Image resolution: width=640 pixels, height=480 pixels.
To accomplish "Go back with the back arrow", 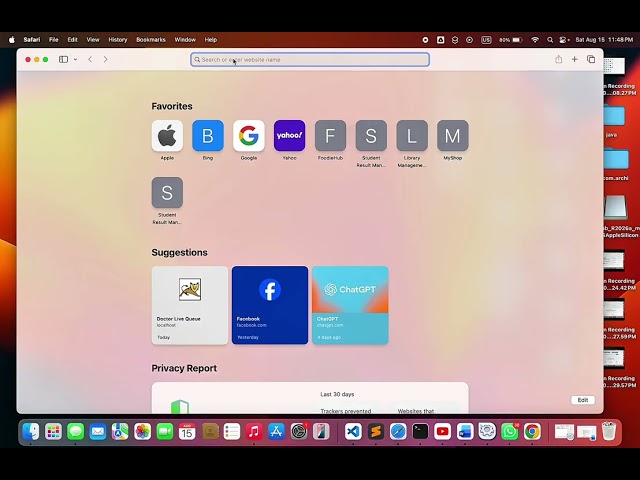I will pos(90,60).
